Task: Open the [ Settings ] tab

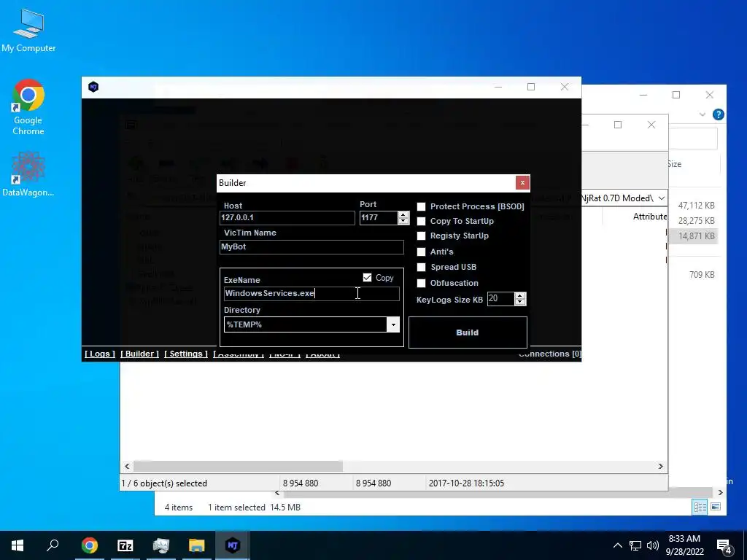Action: [186, 354]
